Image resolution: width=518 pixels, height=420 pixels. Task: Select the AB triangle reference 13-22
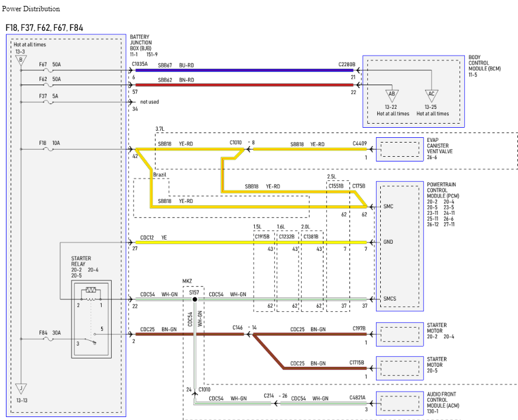click(392, 95)
